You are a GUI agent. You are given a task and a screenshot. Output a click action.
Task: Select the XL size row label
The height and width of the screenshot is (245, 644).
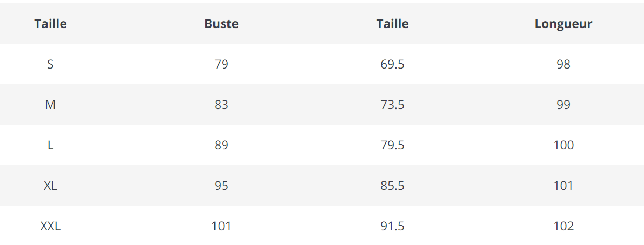(50, 186)
